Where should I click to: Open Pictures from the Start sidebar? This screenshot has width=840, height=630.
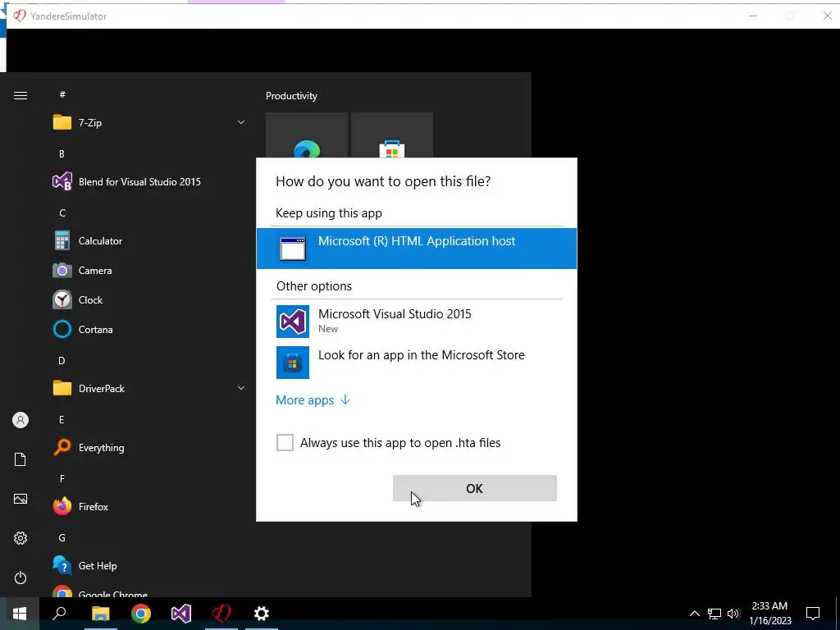(21, 499)
